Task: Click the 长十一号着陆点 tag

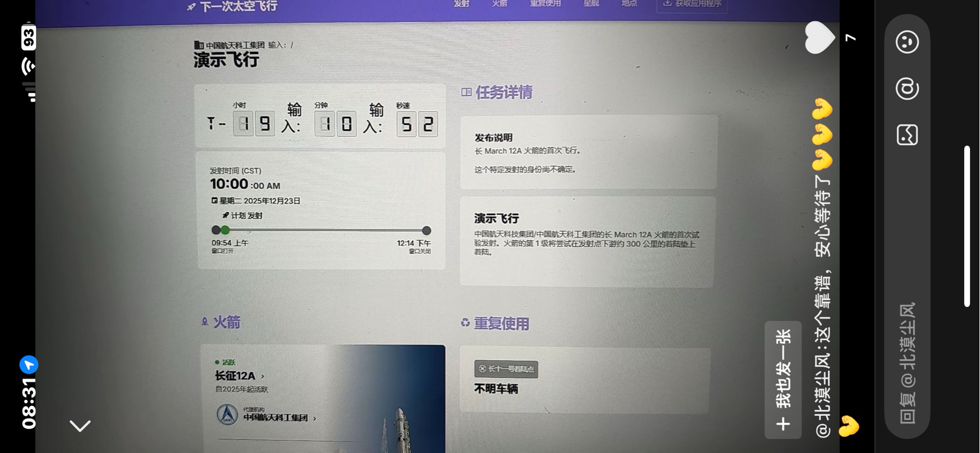Action: (x=506, y=369)
